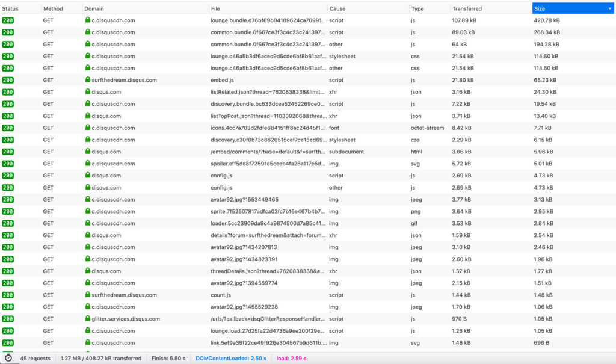Click the 200 status badge of embed.js row
This screenshot has width=616, height=364.
[x=8, y=80]
